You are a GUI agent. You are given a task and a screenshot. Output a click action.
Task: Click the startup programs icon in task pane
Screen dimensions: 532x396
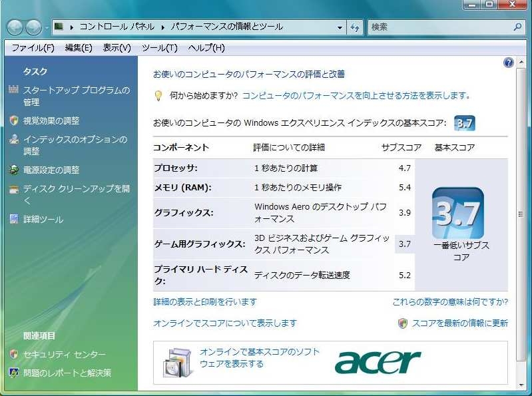point(13,89)
